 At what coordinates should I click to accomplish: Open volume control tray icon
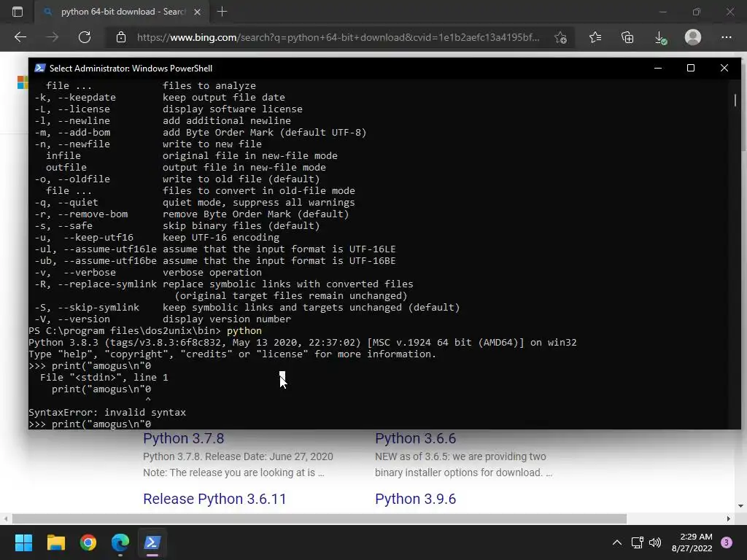[x=655, y=542]
